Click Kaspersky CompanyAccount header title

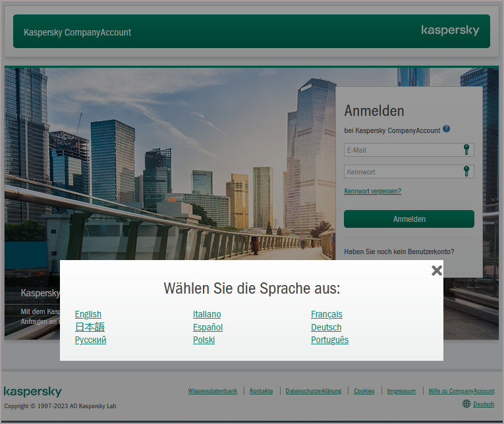78,32
